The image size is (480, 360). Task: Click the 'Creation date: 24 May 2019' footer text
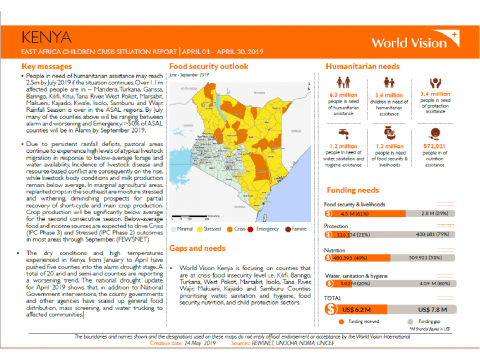tap(183, 343)
